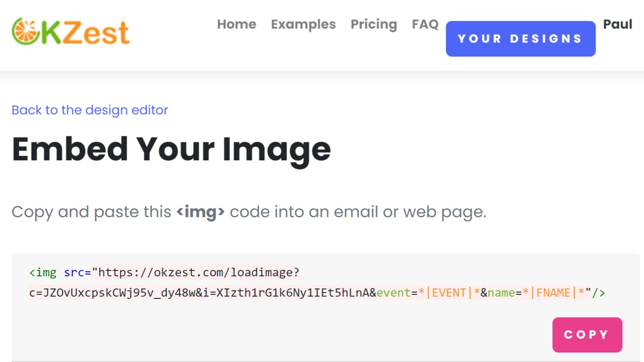644x362 pixels.
Task: Click the *|EVENT|* merge tag in code
Action: click(449, 293)
